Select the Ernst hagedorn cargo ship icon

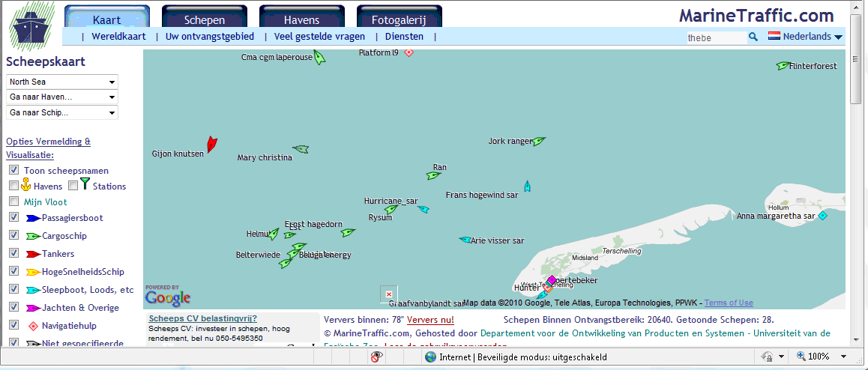tap(348, 233)
